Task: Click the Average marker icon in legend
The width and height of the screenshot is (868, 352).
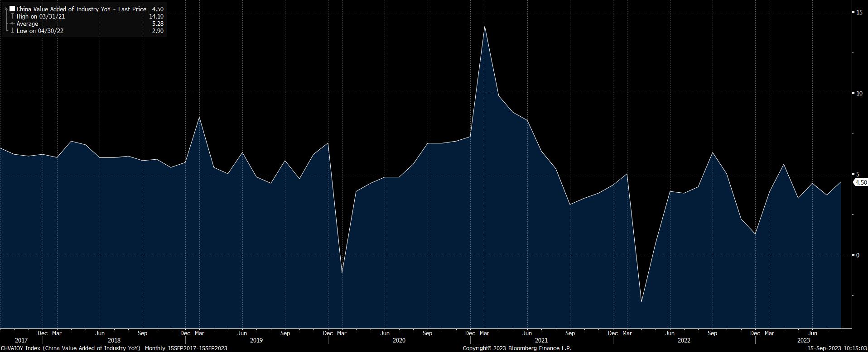Action: click(12, 24)
